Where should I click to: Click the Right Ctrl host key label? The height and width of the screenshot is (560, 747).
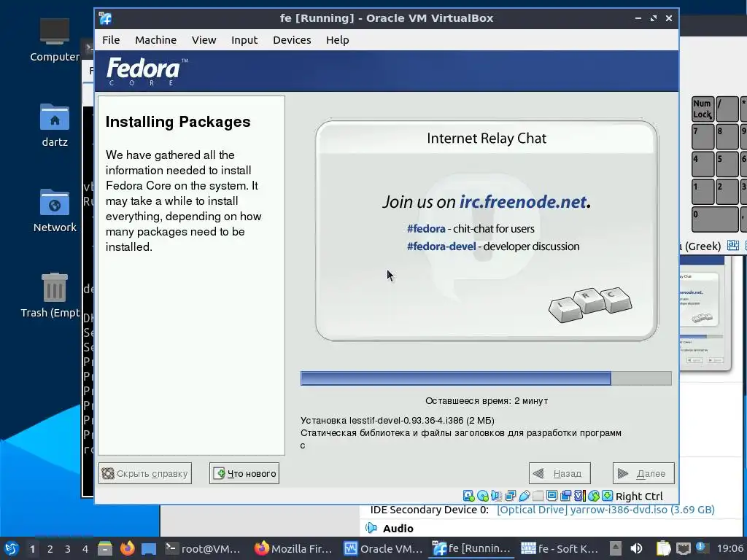pyautogui.click(x=639, y=496)
